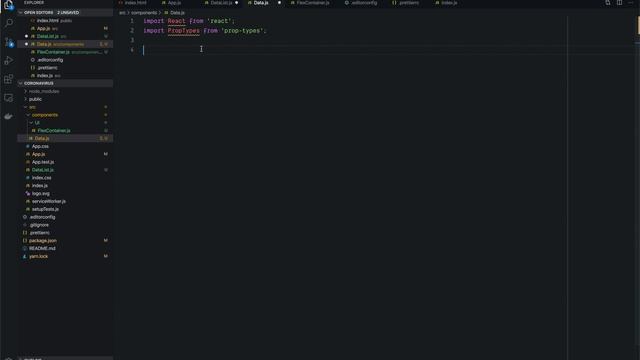
Task: Click src in the breadcrumb path
Action: [x=122, y=13]
